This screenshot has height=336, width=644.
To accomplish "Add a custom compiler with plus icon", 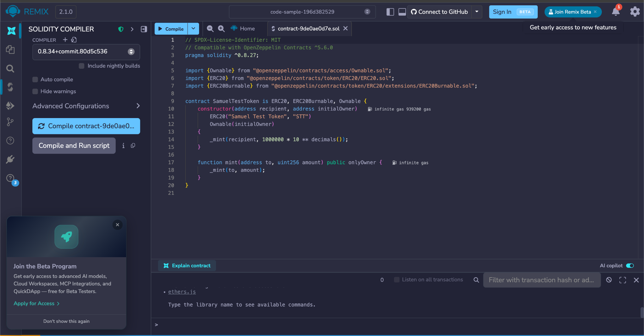I will point(65,40).
